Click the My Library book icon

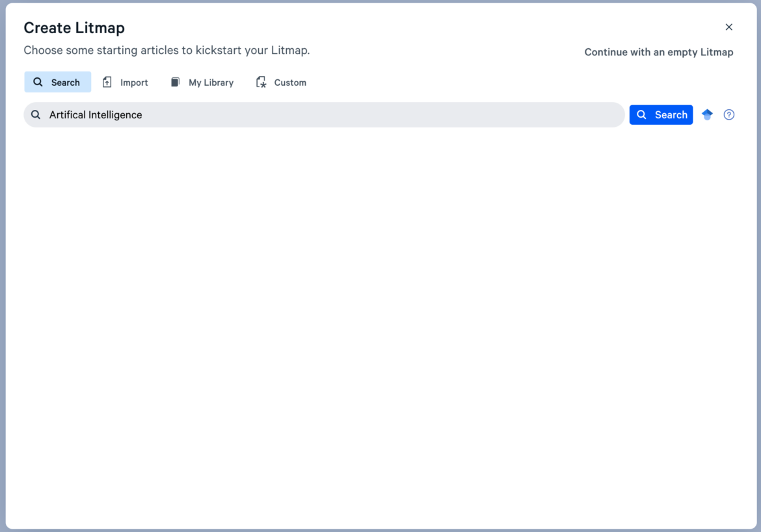point(175,82)
